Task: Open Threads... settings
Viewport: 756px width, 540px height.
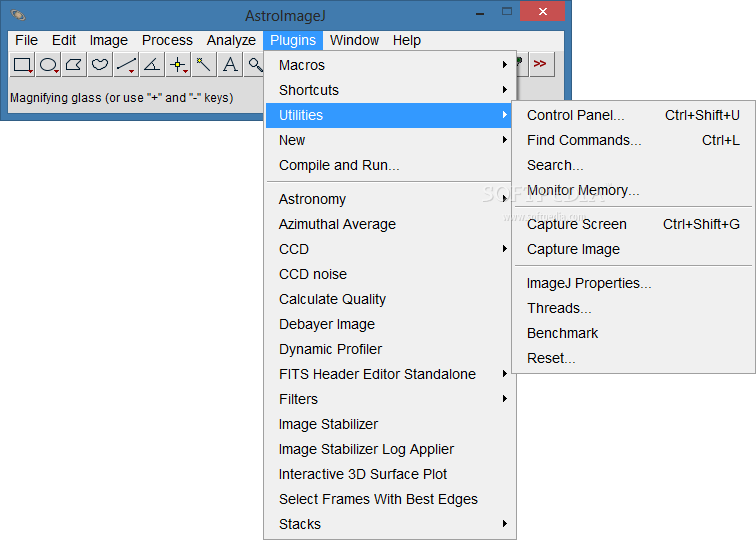Action: pyautogui.click(x=633, y=308)
